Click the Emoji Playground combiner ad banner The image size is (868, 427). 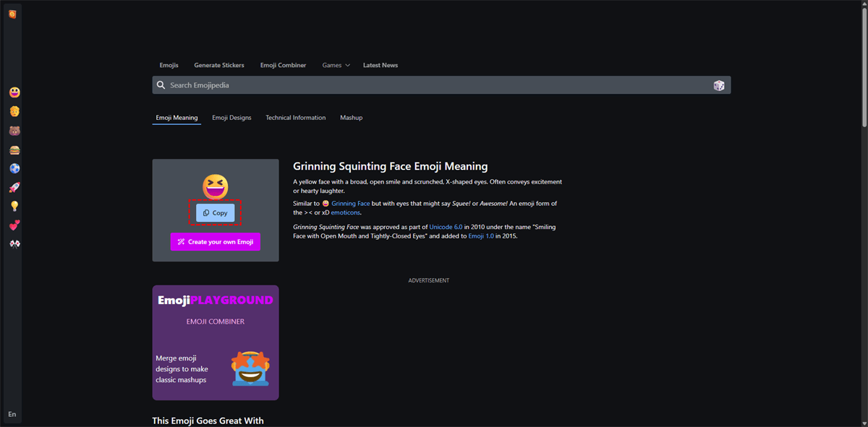pyautogui.click(x=216, y=342)
